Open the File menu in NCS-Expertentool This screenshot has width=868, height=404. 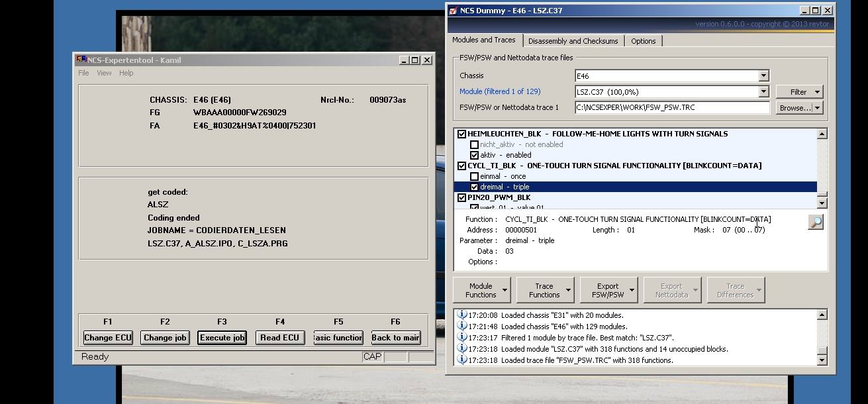click(x=83, y=73)
